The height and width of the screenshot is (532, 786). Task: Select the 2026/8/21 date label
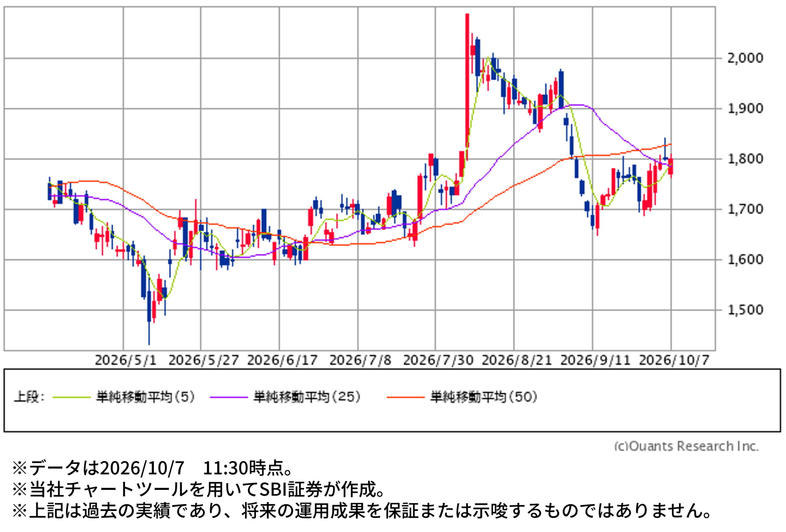coord(516,360)
